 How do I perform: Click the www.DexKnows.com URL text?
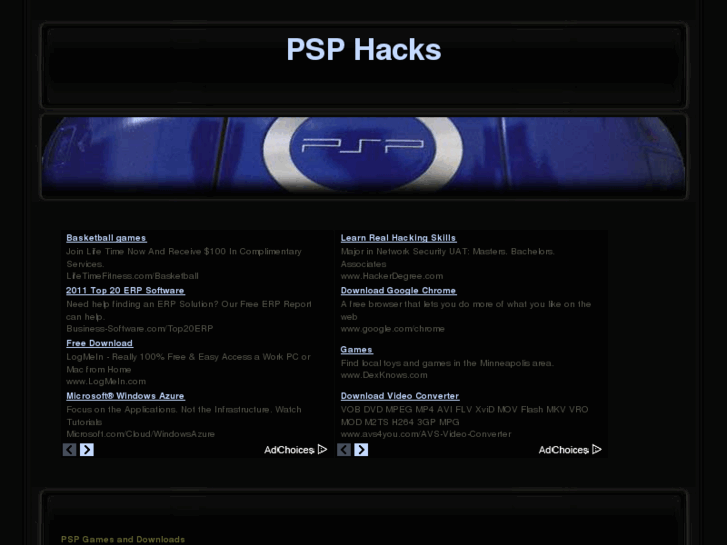(384, 375)
